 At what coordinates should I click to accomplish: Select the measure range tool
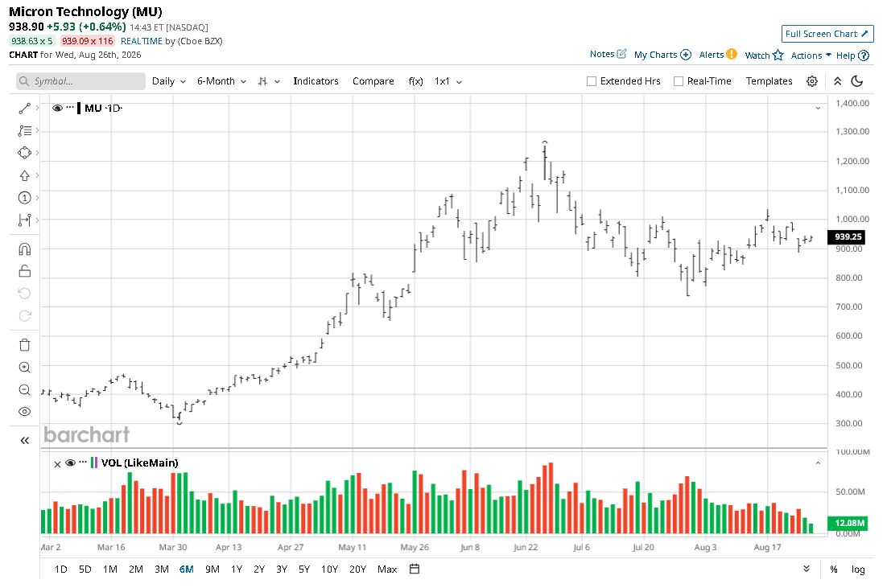coord(24,220)
